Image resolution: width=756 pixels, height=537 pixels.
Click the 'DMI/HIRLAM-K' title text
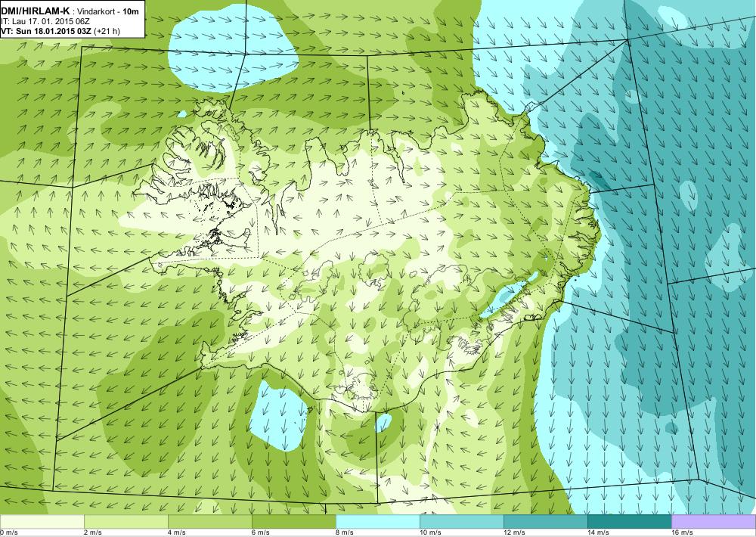coord(35,10)
